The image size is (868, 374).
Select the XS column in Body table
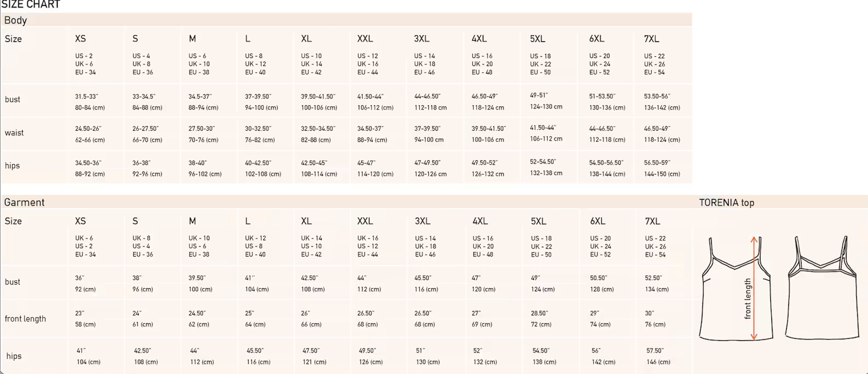tap(80, 39)
